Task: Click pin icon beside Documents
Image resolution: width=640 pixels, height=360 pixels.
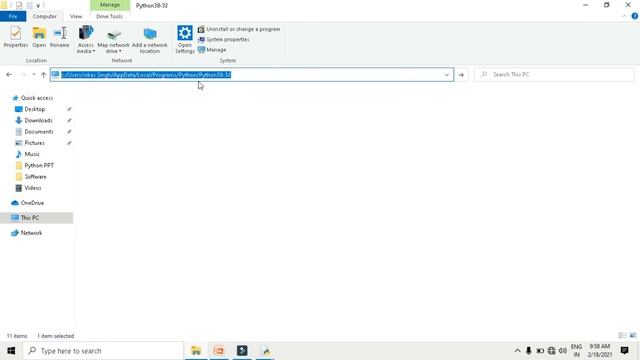Action: (69, 132)
